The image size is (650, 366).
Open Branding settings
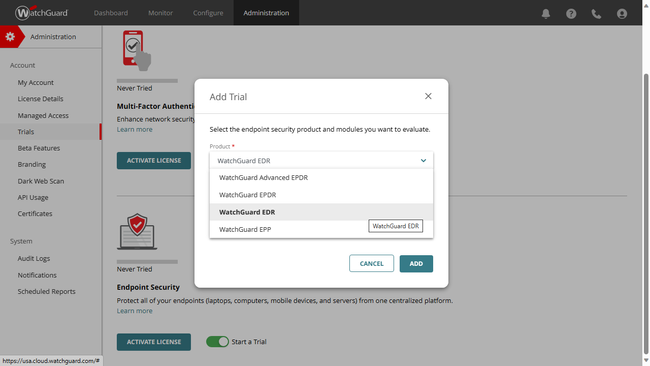pyautogui.click(x=32, y=164)
